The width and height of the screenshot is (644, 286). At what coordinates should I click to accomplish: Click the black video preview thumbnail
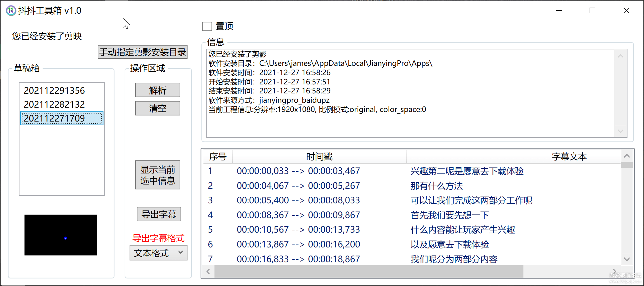[61, 235]
